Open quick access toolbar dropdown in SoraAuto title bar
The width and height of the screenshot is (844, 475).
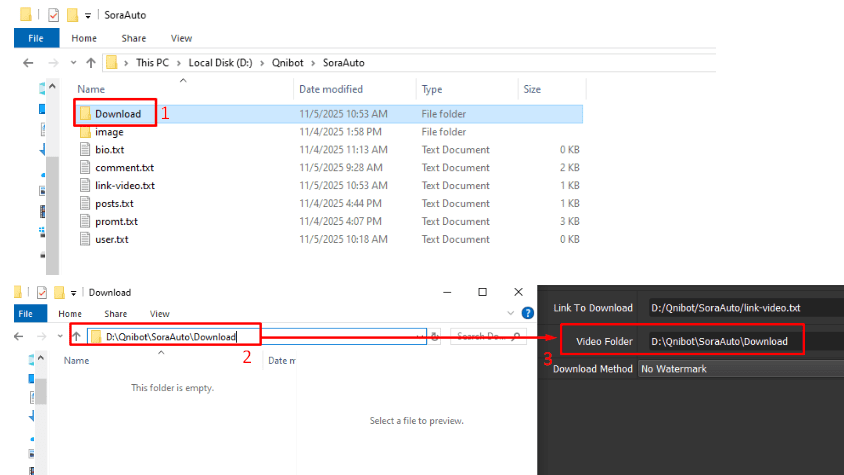click(88, 16)
